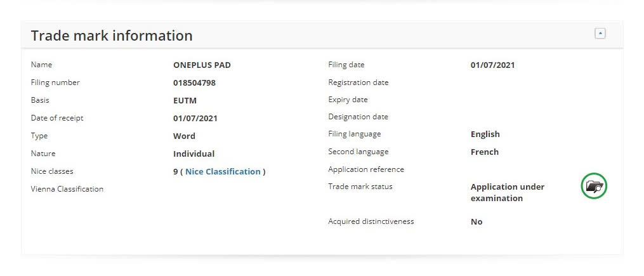Click the Word type value
Image resolution: width=644 pixels, height=276 pixels.
tap(184, 136)
